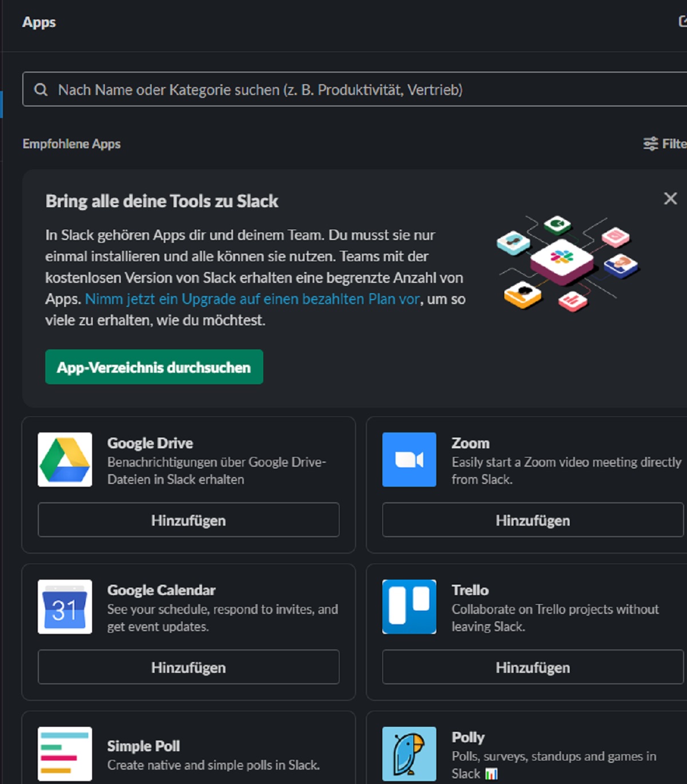687x784 pixels.
Task: Open the upgrade to paid plan link
Action: 252,299
